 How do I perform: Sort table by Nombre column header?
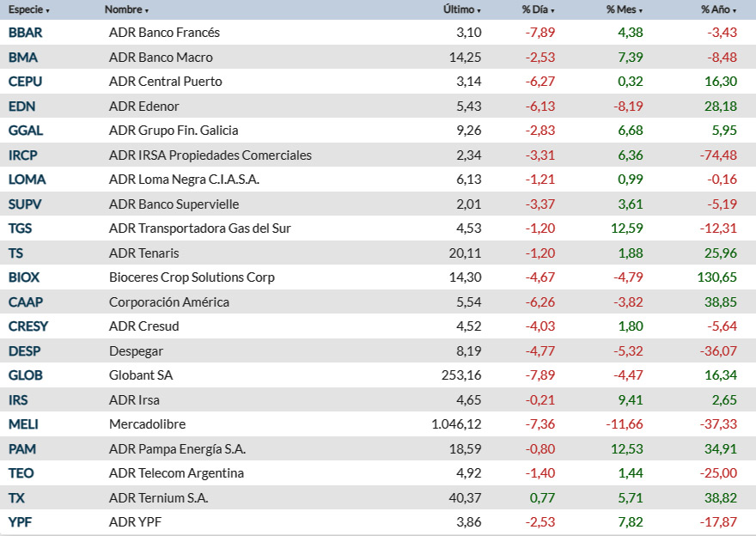click(126, 9)
